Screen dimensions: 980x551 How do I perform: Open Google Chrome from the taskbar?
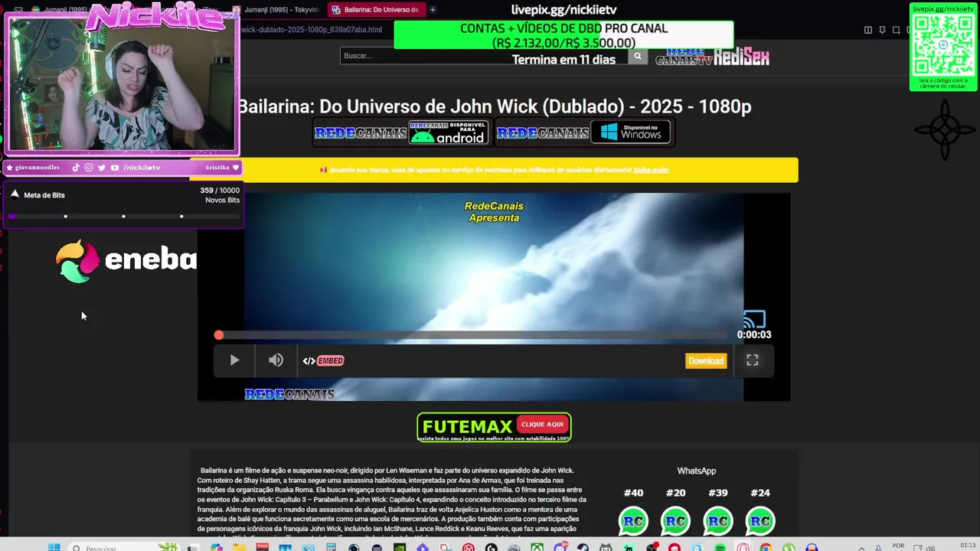[766, 546]
